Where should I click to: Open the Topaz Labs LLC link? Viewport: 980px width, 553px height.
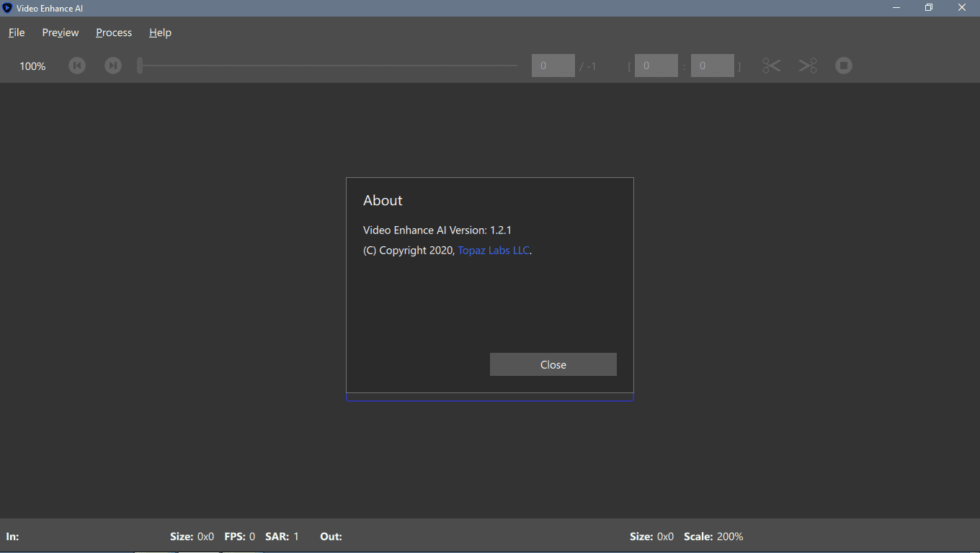point(494,251)
